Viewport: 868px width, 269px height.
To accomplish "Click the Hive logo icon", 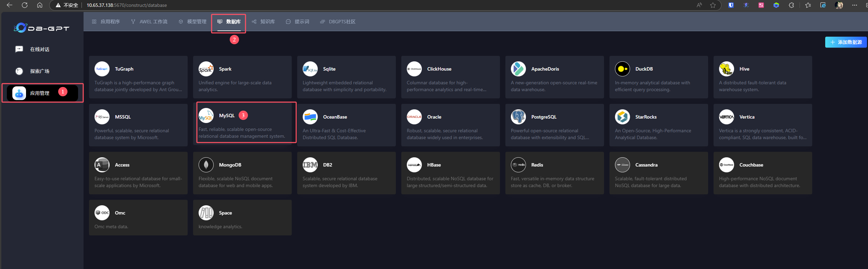I will pos(727,69).
